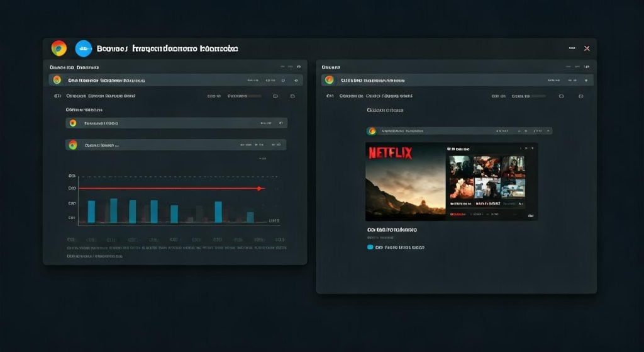Click the Netflix logo in the preview
Screen dimensions: 644x352
tap(390, 153)
